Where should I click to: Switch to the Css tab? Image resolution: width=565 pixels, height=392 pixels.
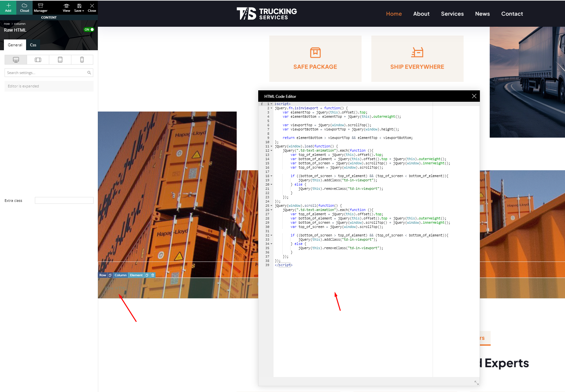click(x=33, y=45)
